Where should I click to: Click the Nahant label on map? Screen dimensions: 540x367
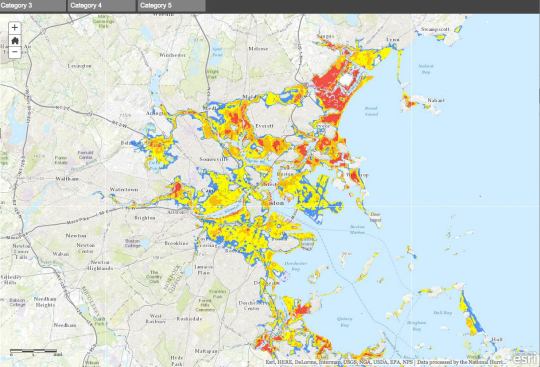[436, 100]
